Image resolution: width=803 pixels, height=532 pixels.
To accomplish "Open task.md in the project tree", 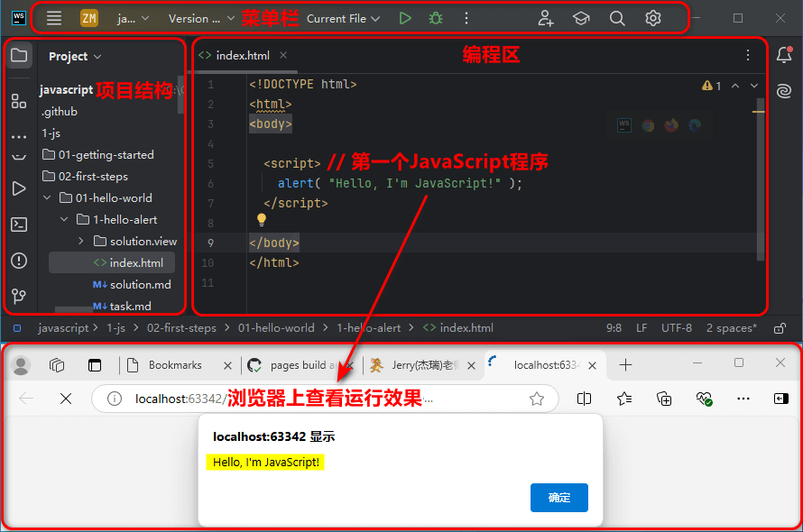I will [130, 307].
